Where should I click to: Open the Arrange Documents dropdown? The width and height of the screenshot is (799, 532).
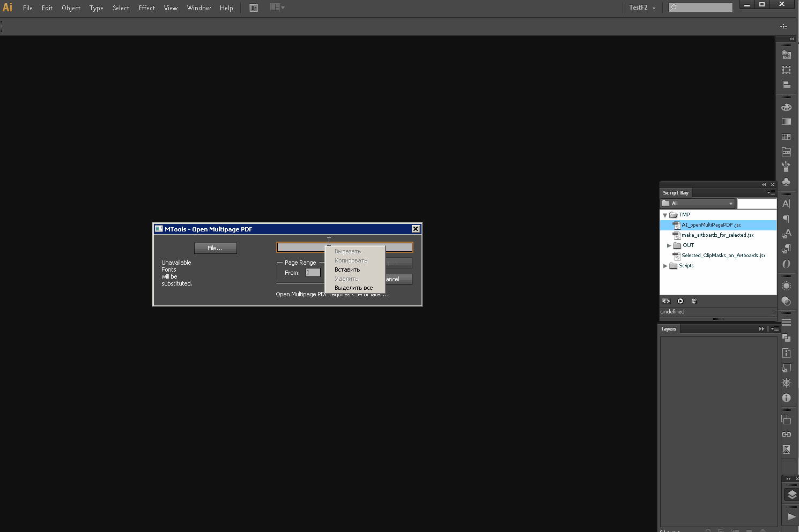click(x=277, y=8)
